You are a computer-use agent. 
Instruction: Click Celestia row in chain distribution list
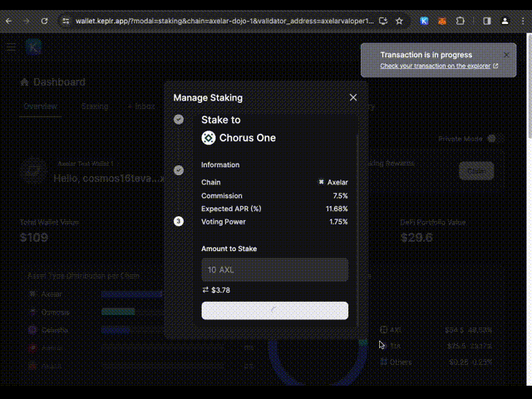(x=95, y=330)
